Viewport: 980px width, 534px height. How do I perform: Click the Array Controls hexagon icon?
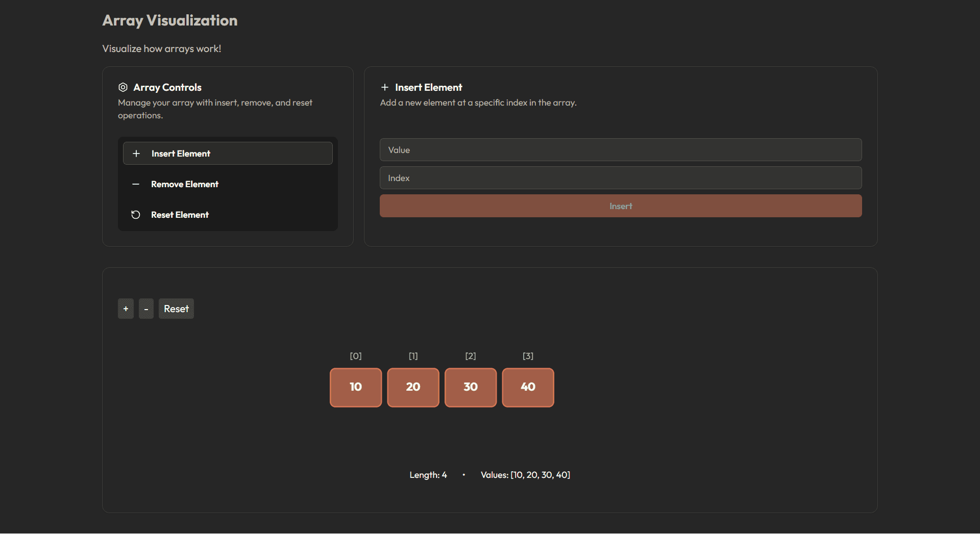pyautogui.click(x=123, y=87)
